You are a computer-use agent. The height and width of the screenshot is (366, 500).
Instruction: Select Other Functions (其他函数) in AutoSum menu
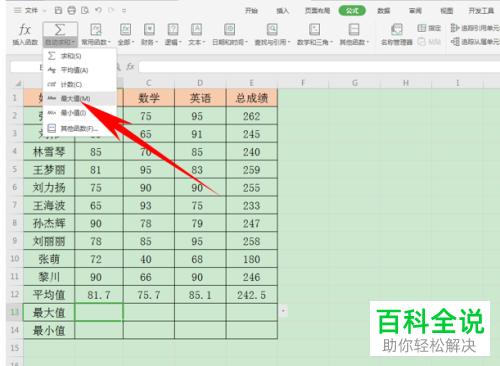coord(80,128)
